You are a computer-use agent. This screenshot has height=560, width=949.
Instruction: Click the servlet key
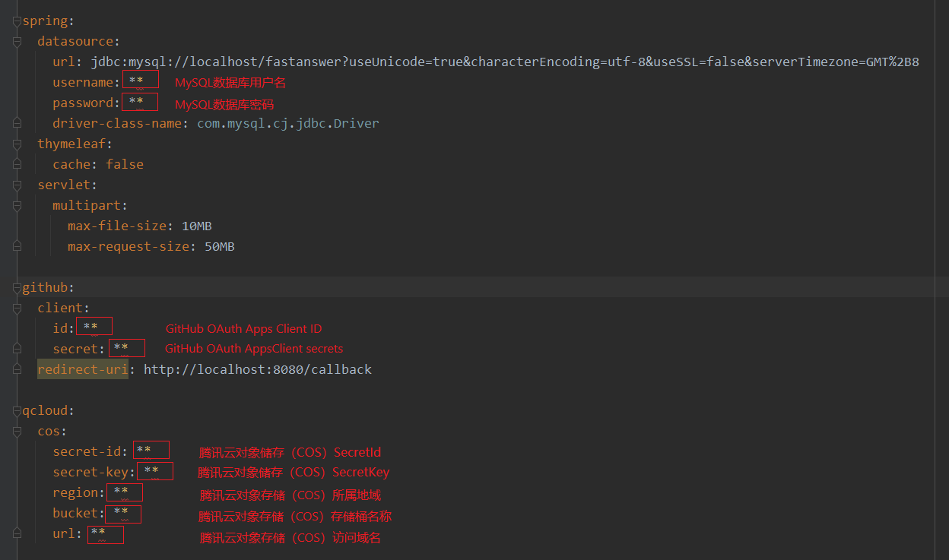click(x=64, y=185)
